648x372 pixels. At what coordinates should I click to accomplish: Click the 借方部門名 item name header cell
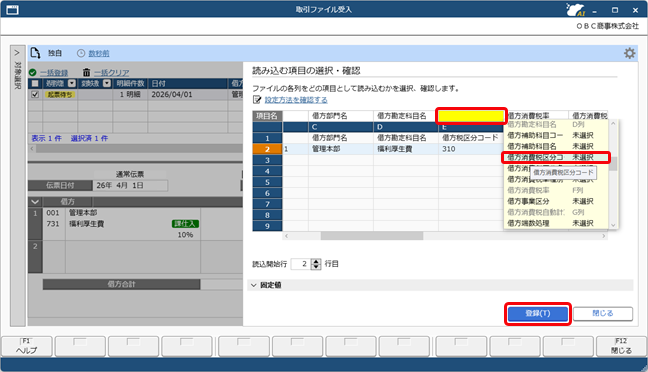[341, 116]
